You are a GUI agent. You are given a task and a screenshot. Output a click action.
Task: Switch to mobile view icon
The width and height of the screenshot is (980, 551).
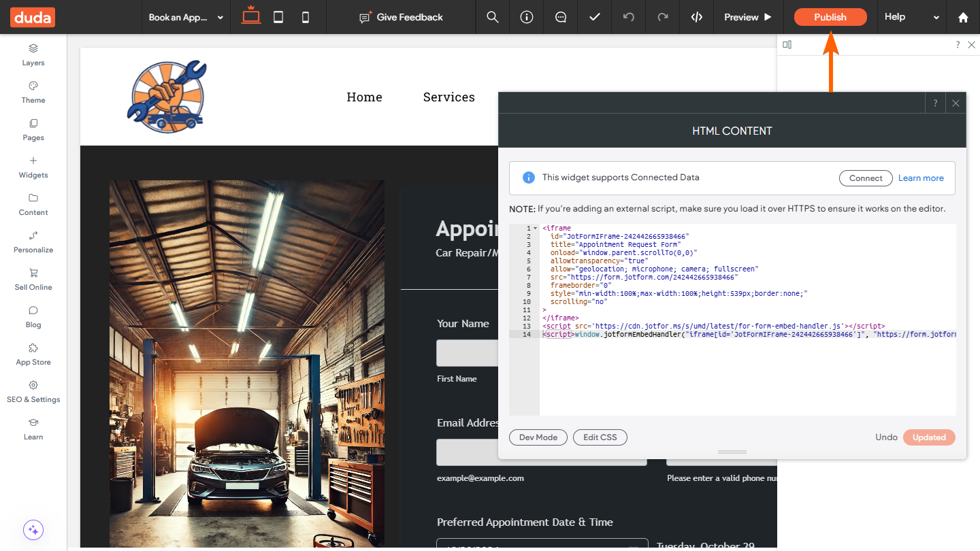(306, 17)
